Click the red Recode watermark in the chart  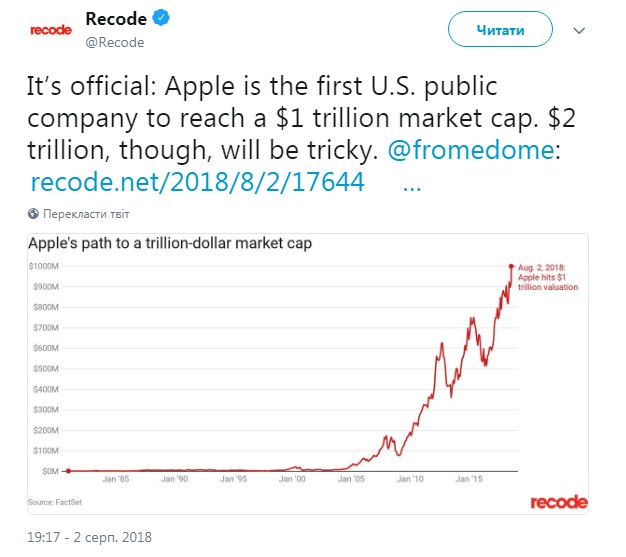pos(558,501)
